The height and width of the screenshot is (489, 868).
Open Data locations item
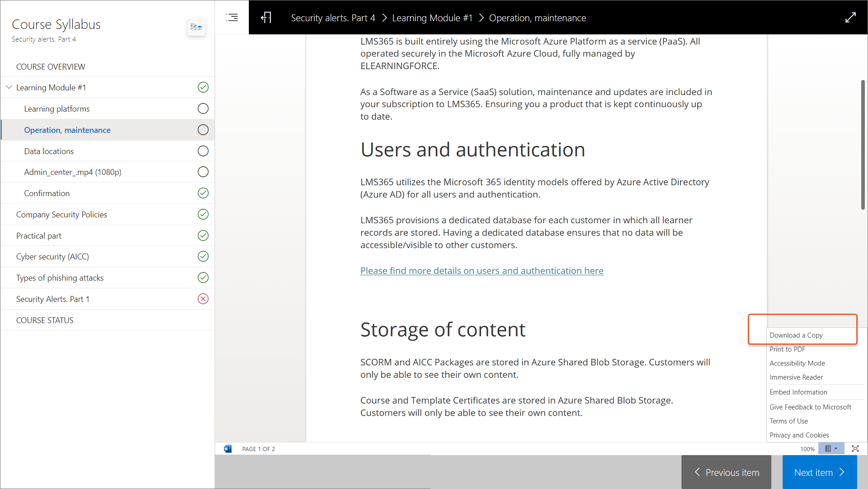[107, 151]
